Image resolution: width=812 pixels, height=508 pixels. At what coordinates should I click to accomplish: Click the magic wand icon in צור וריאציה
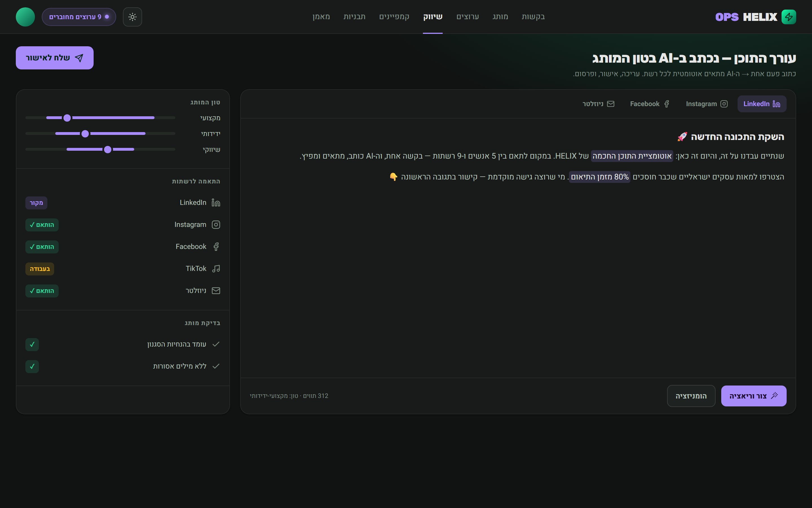[775, 395]
